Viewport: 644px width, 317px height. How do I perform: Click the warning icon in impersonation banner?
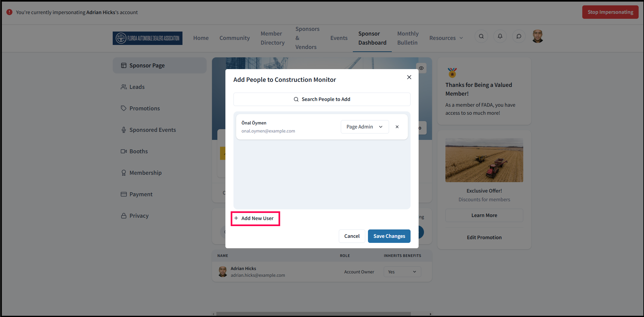9,12
